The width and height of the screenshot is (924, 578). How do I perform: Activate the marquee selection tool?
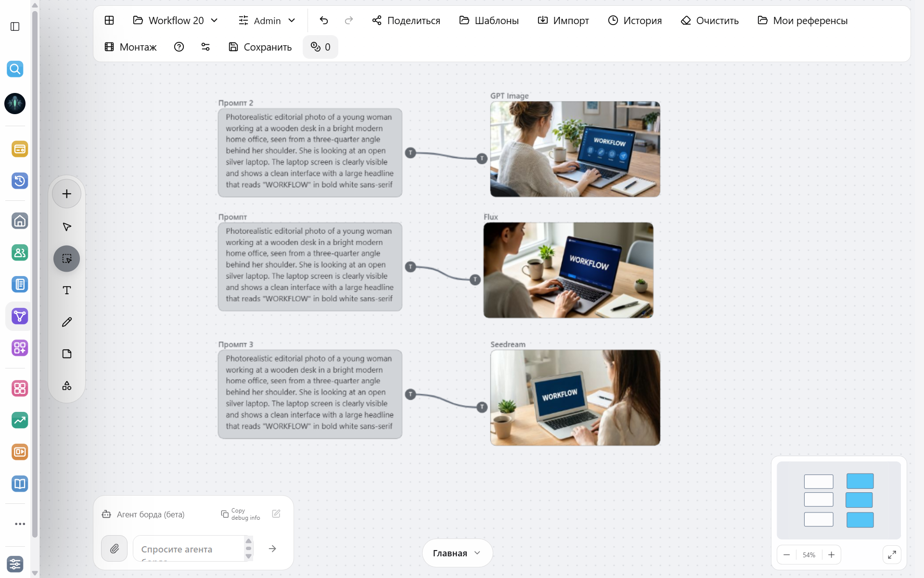[66, 259]
